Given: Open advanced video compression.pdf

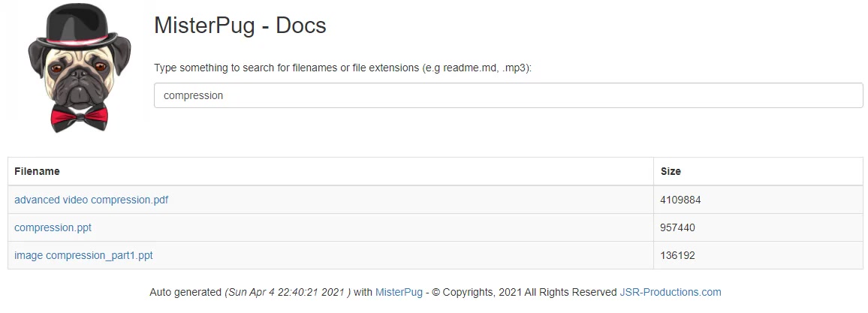Looking at the screenshot, I should coord(92,200).
